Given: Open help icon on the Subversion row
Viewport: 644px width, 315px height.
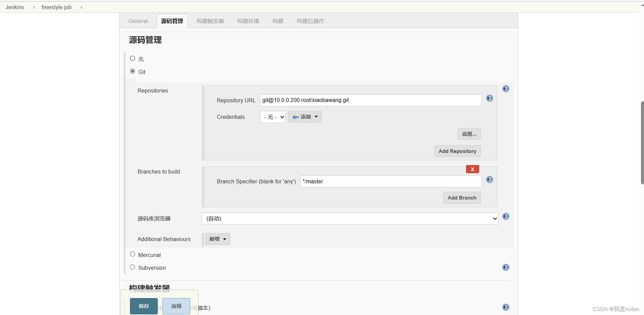Looking at the screenshot, I should tap(506, 267).
